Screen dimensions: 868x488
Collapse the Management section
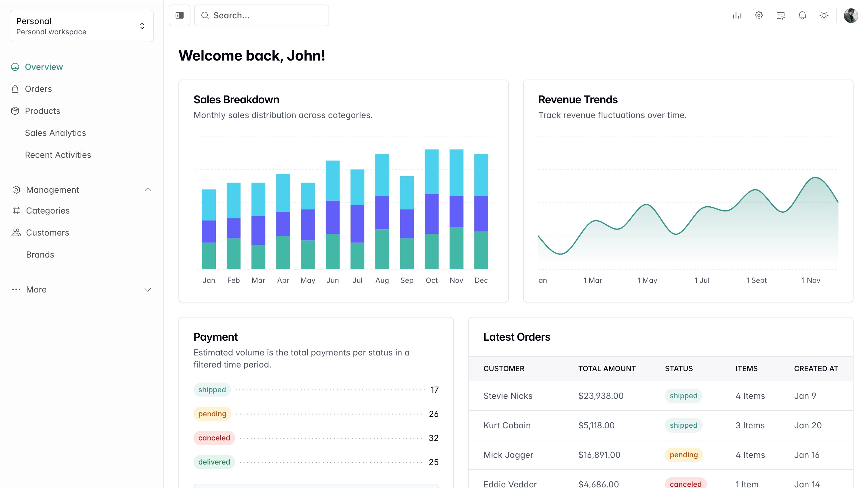[148, 189]
